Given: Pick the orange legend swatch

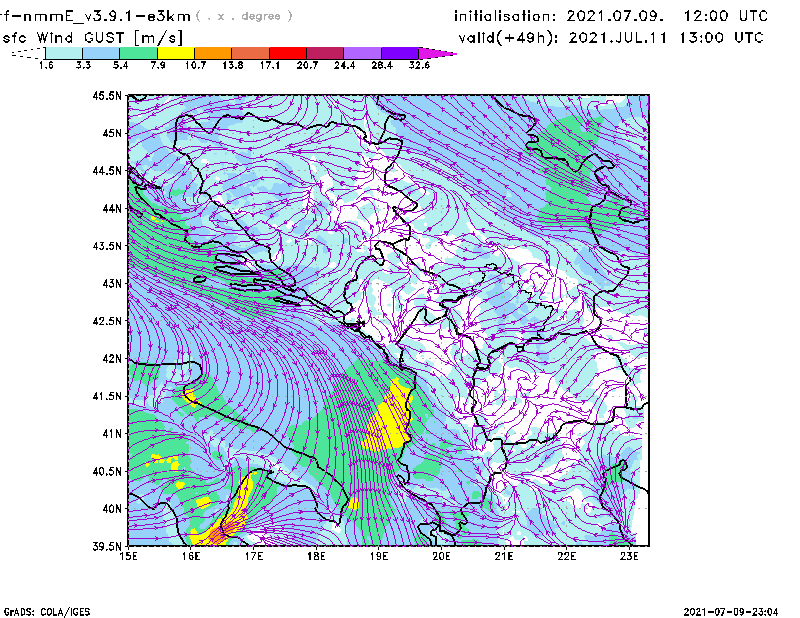Looking at the screenshot, I should pos(213,53).
